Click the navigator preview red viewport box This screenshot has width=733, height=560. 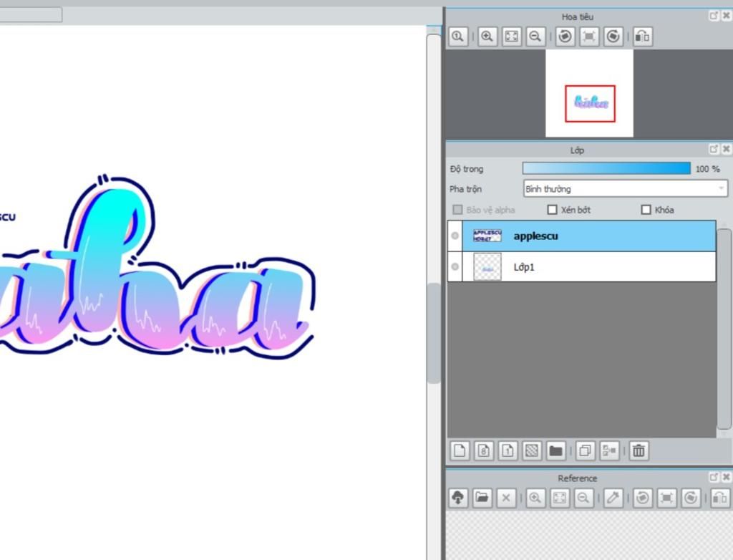[x=590, y=103]
